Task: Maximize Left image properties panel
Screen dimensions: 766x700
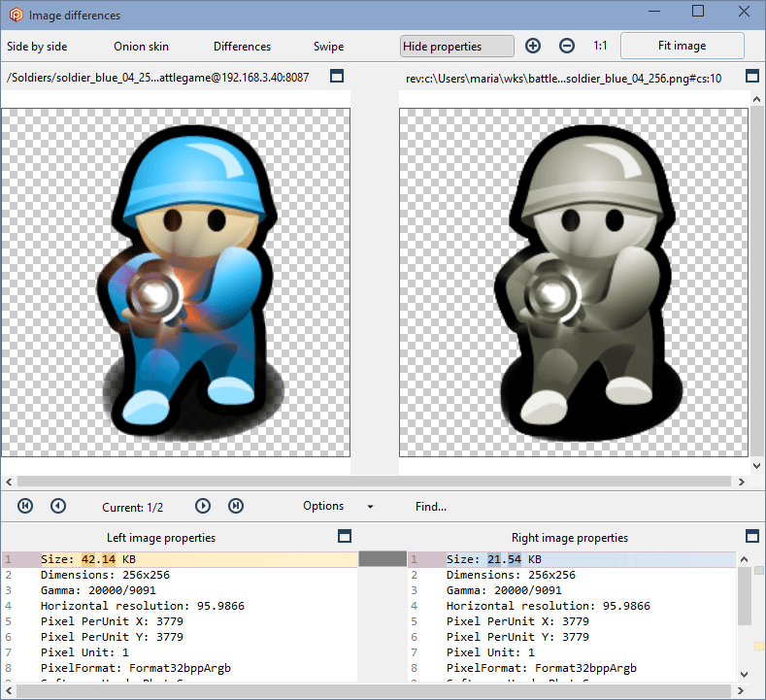Action: [x=345, y=536]
